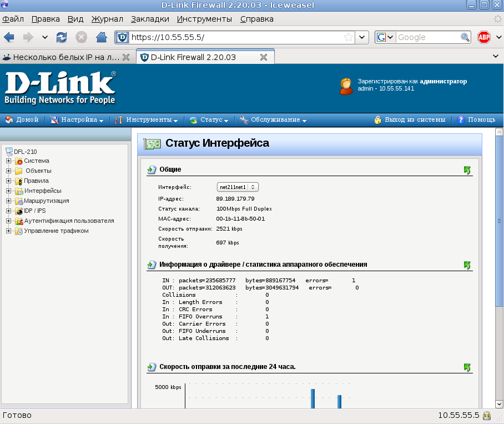This screenshot has width=504, height=424.
Task: Expand the Система tree node
Action: coord(9,161)
